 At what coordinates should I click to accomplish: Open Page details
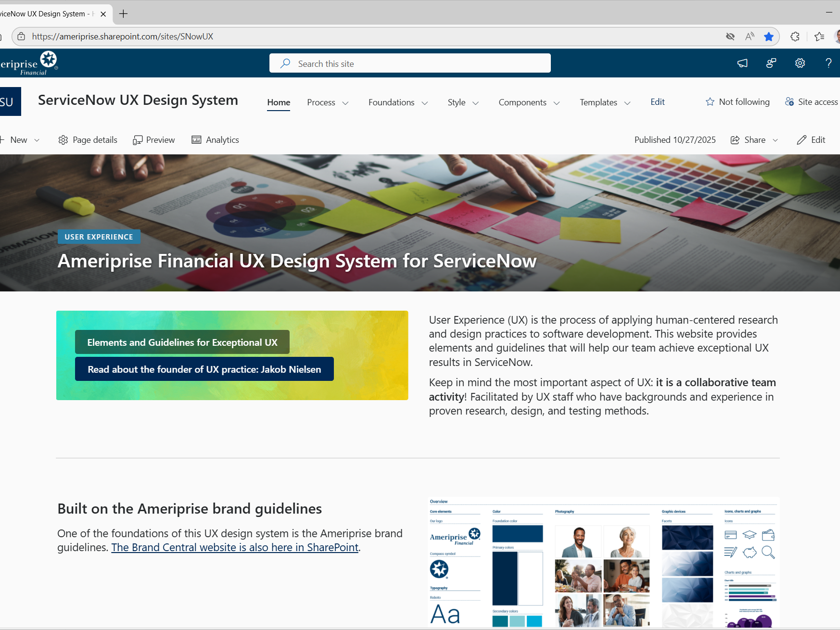pos(88,140)
